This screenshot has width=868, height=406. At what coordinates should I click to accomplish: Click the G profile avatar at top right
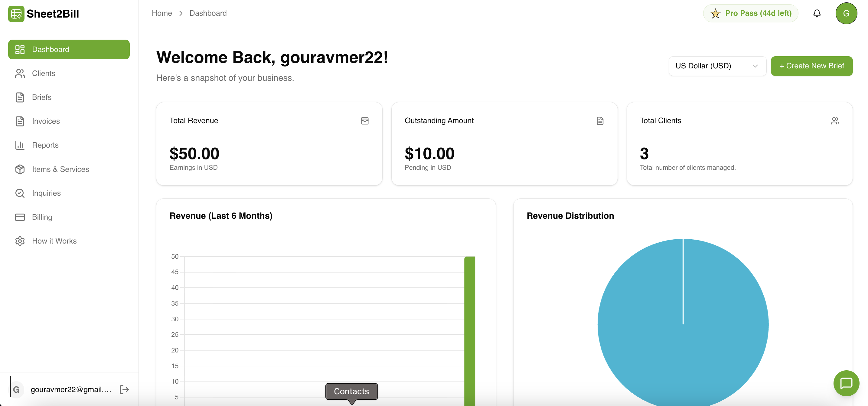coord(846,13)
